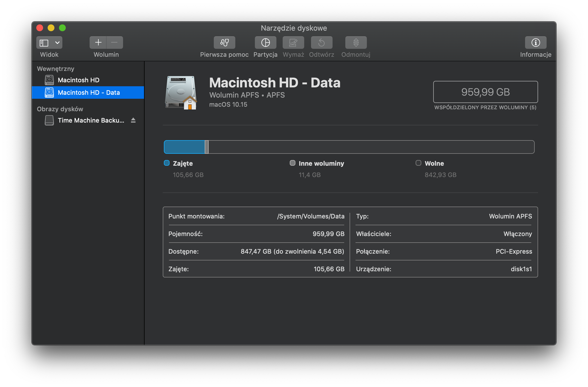The height and width of the screenshot is (387, 588).
Task: Click the Time Machine disk image icon
Action: click(x=49, y=120)
